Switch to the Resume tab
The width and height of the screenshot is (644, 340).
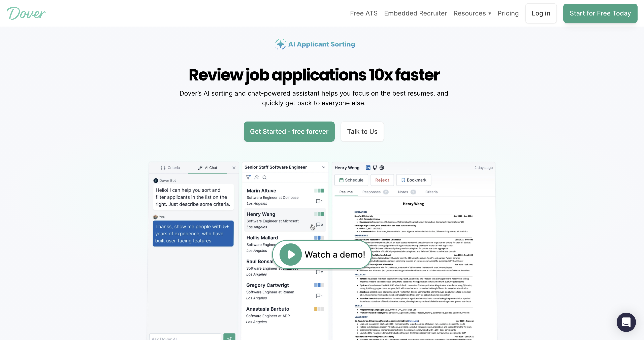[346, 192]
